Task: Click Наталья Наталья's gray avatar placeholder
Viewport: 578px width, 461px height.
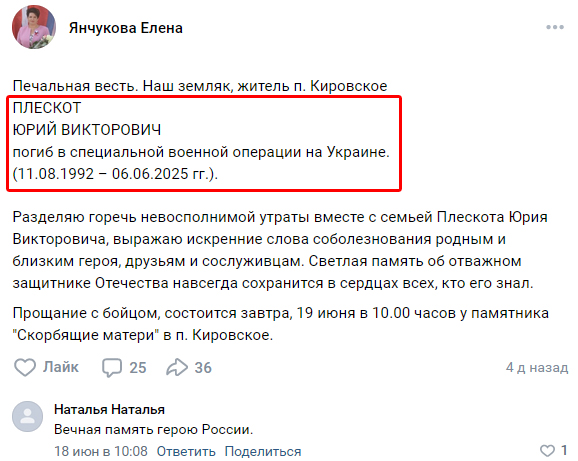Action: [x=28, y=416]
